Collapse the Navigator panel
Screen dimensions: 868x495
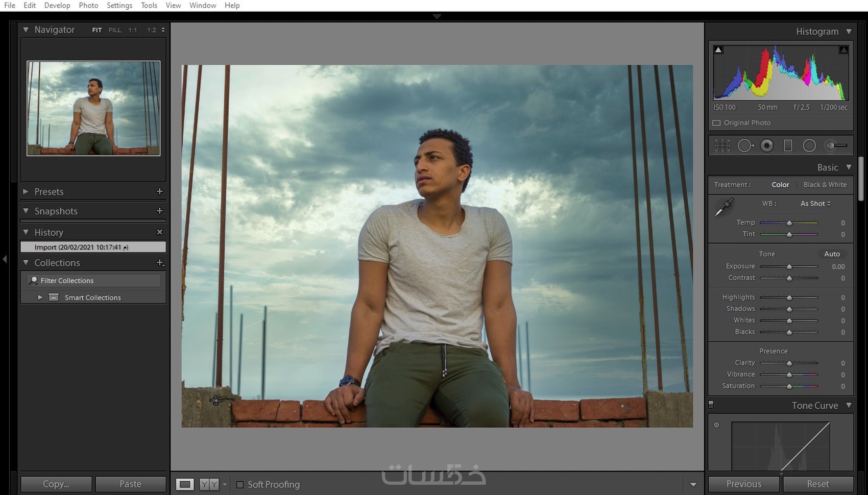(26, 30)
